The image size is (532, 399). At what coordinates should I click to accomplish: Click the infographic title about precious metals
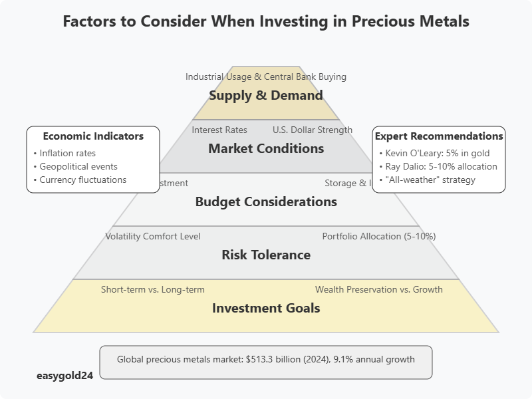pyautogui.click(x=266, y=21)
